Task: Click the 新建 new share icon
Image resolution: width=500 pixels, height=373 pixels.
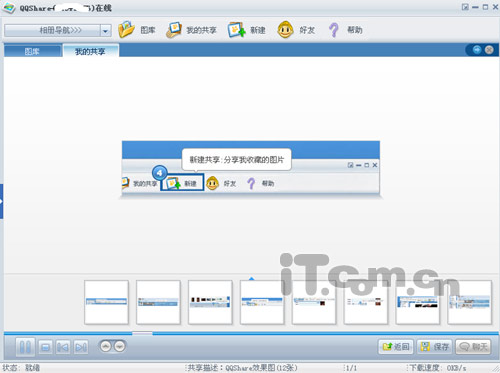Action: click(236, 30)
